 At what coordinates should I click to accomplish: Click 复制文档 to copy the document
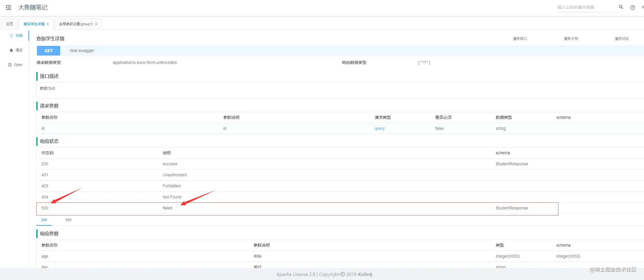click(571, 39)
